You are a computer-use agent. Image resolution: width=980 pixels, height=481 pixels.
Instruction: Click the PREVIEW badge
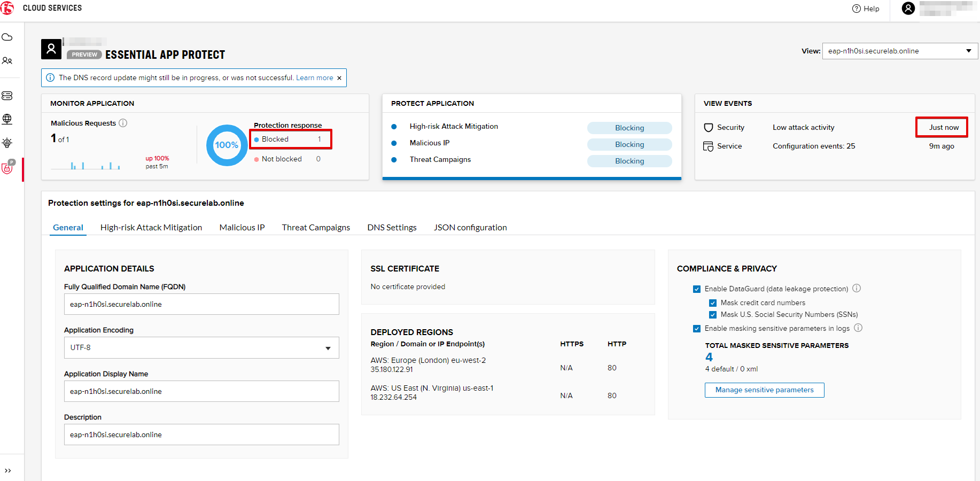click(84, 55)
